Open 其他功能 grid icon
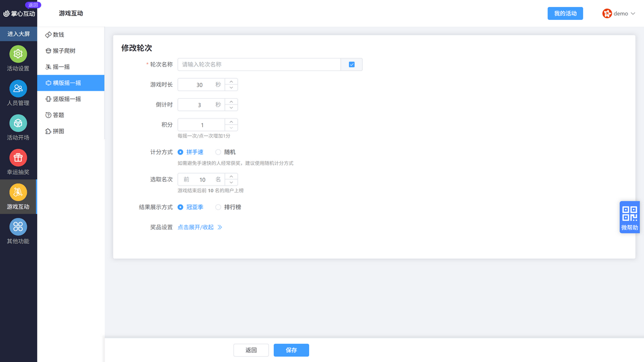 coord(18,226)
